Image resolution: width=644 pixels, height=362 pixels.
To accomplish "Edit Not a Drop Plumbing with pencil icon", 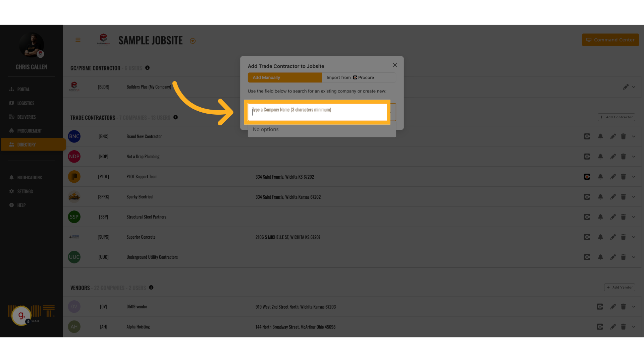I will pos(613,157).
